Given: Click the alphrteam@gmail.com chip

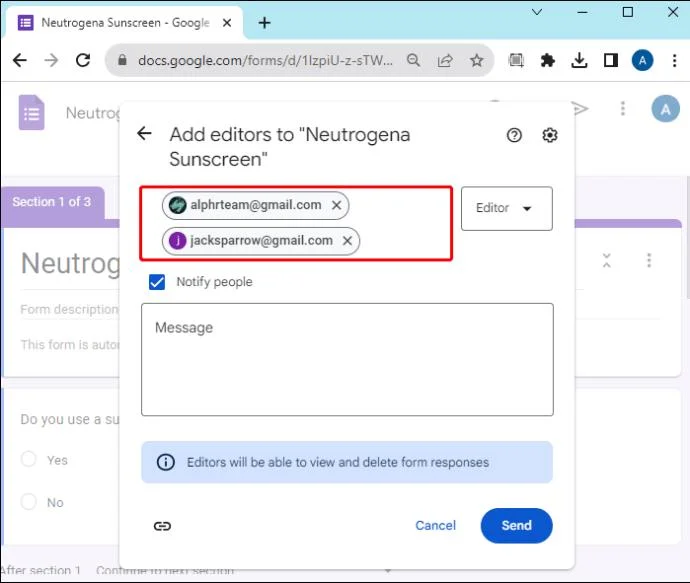Looking at the screenshot, I should pos(256,205).
